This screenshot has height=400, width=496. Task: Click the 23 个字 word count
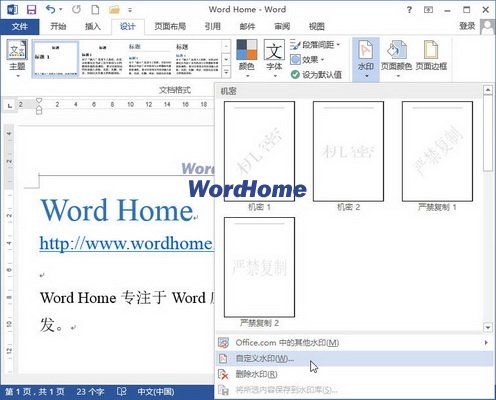(90, 392)
